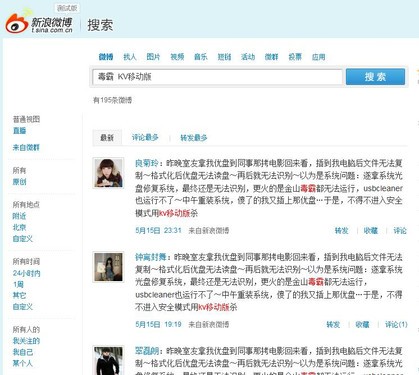Select the 最新 sort tab
Viewport: 419px width, 375px height.
107,138
